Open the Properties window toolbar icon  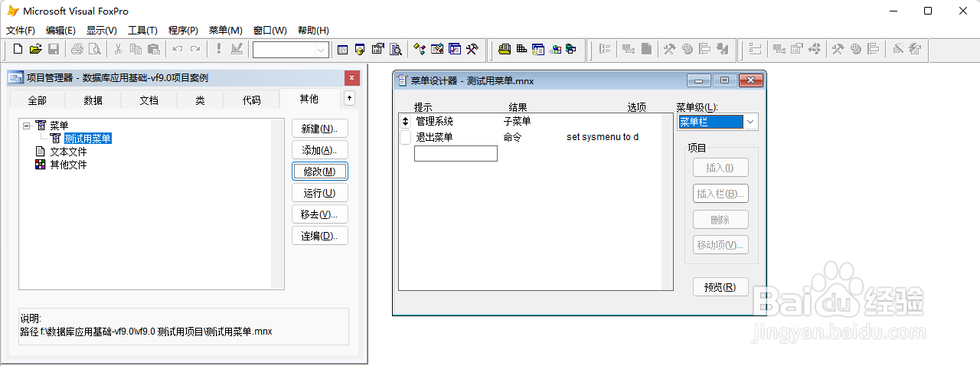(377, 49)
